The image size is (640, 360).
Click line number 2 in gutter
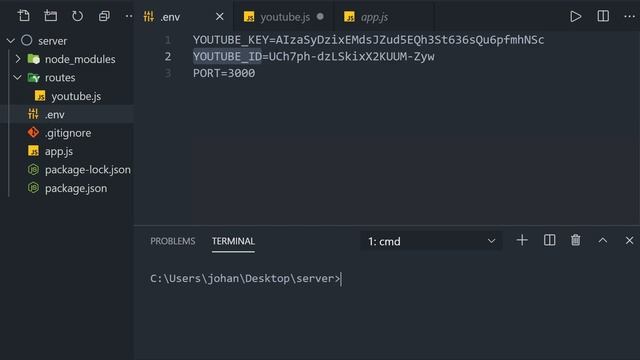pos(168,56)
